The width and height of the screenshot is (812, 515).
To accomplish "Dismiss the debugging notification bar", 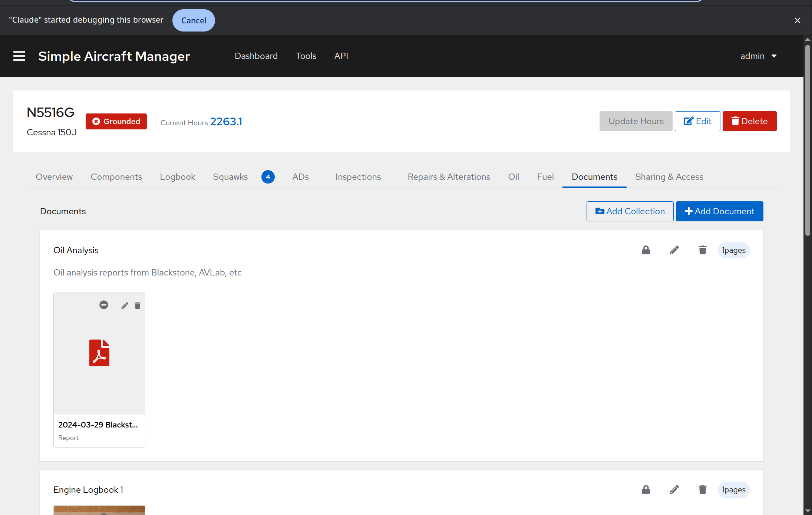I will (797, 20).
